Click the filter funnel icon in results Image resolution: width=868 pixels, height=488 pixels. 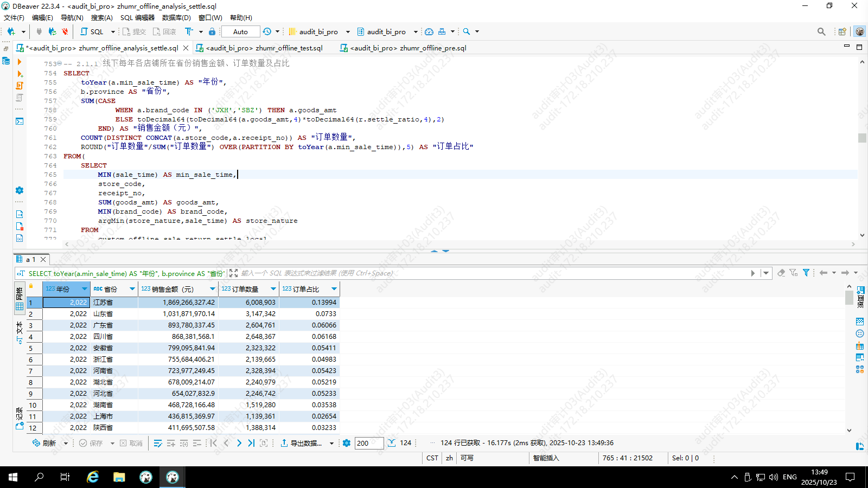(x=806, y=273)
